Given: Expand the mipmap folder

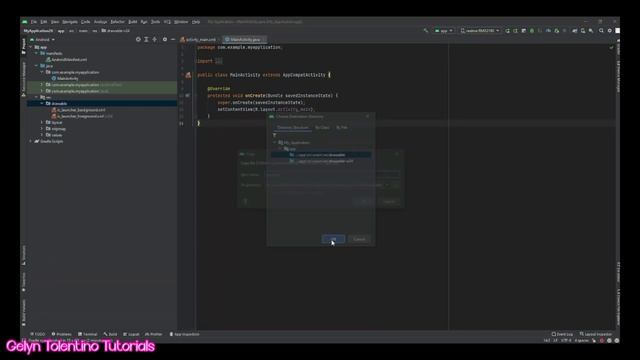Looking at the screenshot, I should [x=42, y=129].
